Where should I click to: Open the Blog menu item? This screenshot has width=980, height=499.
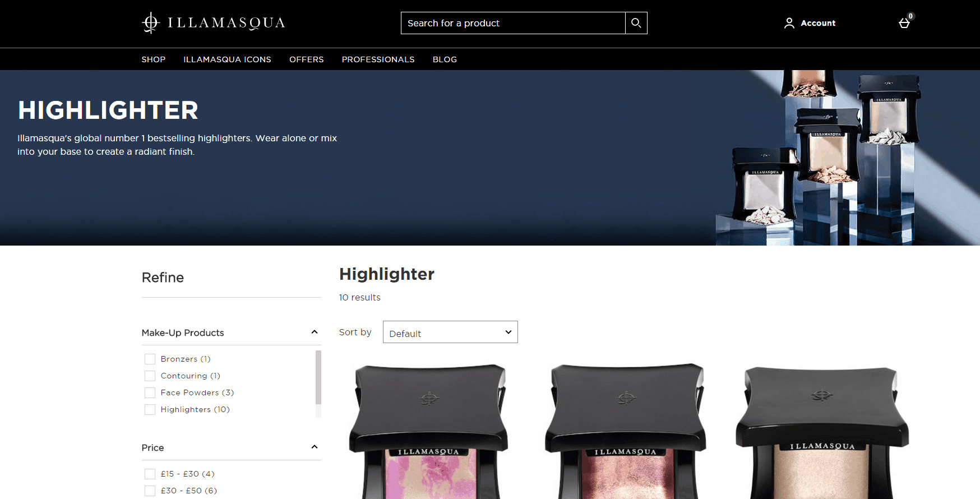445,59
